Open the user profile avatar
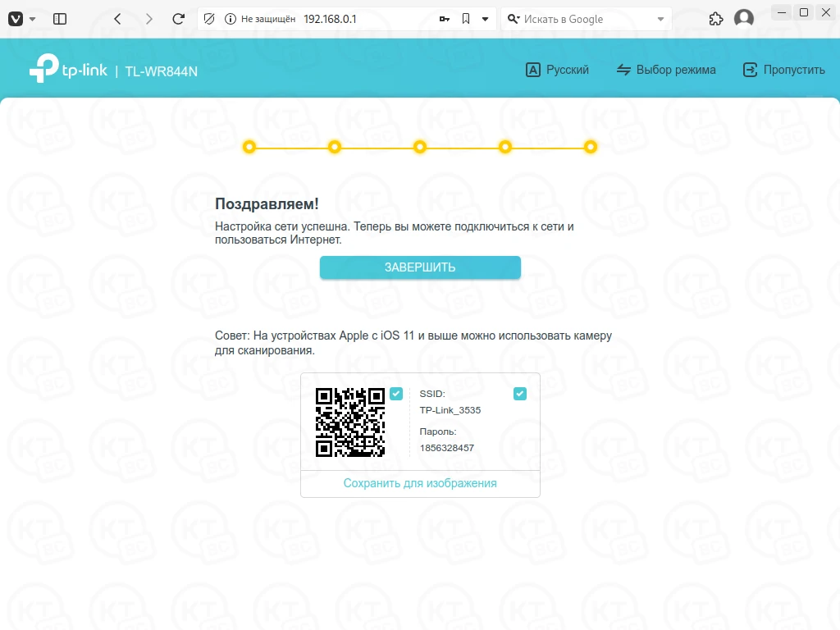Screen dimensions: 840x630 coord(743,19)
